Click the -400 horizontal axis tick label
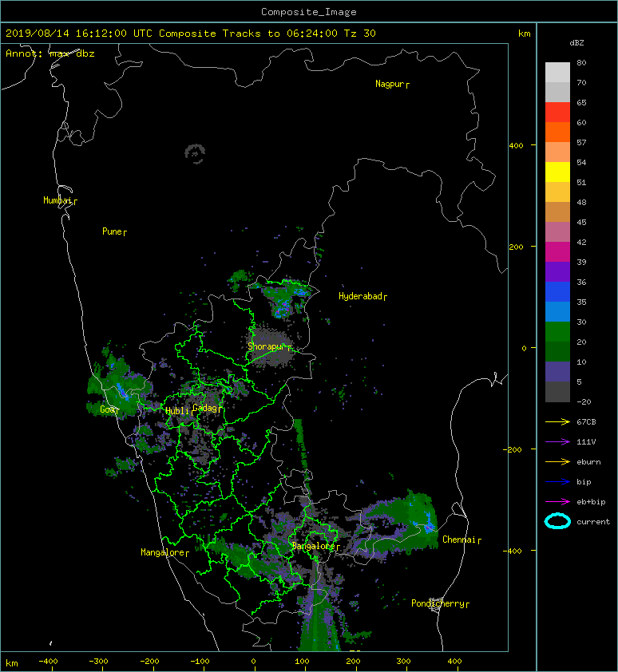The image size is (618, 672). point(48,662)
